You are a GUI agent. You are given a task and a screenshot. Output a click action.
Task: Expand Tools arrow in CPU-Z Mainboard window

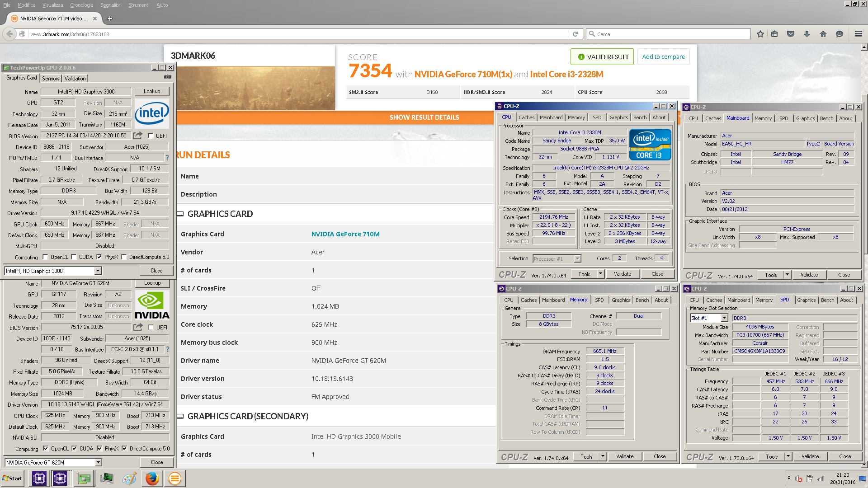pos(787,275)
